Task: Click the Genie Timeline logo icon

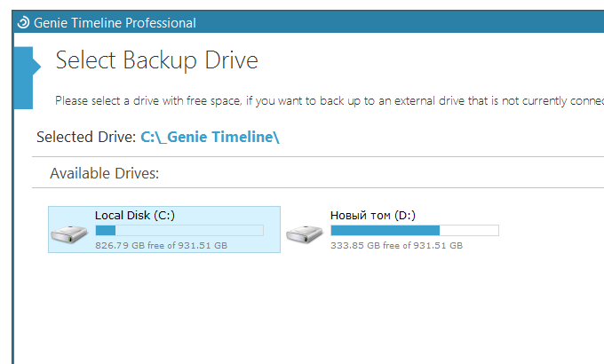Action: (x=23, y=23)
